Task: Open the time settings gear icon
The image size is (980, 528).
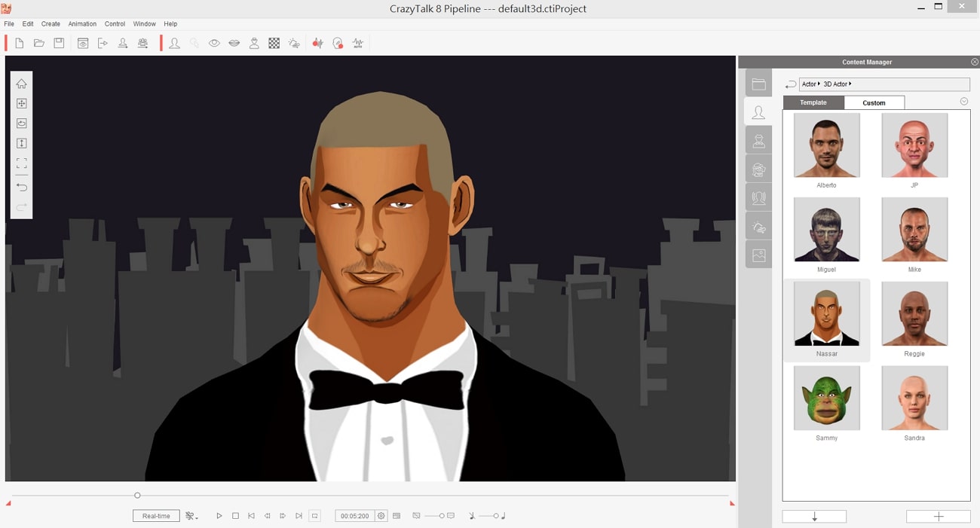Action: tap(381, 516)
